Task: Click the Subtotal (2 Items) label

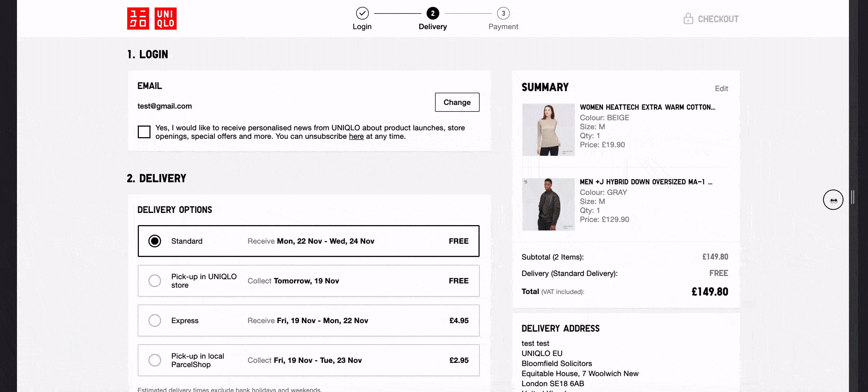Action: tap(553, 257)
